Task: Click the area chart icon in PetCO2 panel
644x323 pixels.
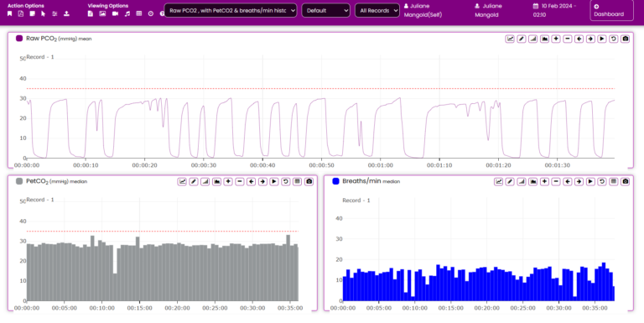Action: 217,181
